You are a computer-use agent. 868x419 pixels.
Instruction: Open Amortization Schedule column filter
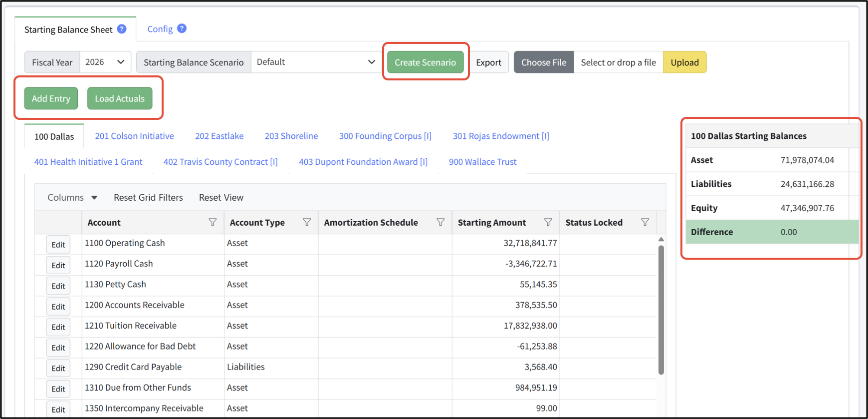point(440,222)
